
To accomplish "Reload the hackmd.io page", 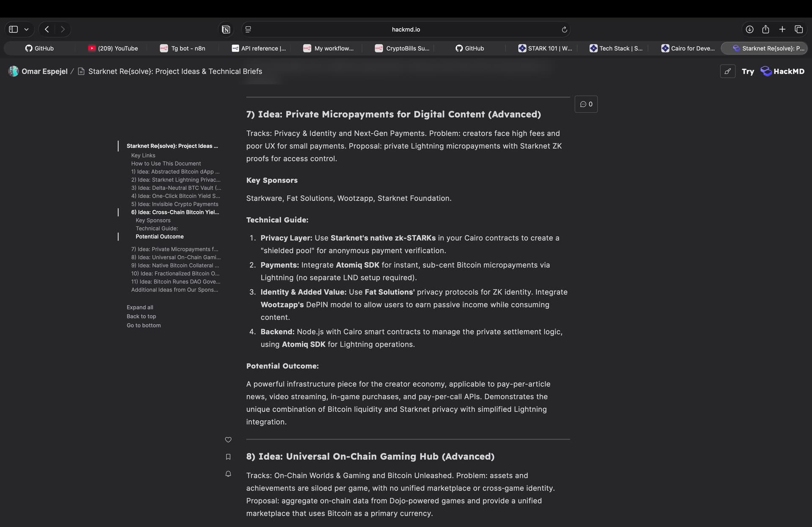I will click(564, 29).
